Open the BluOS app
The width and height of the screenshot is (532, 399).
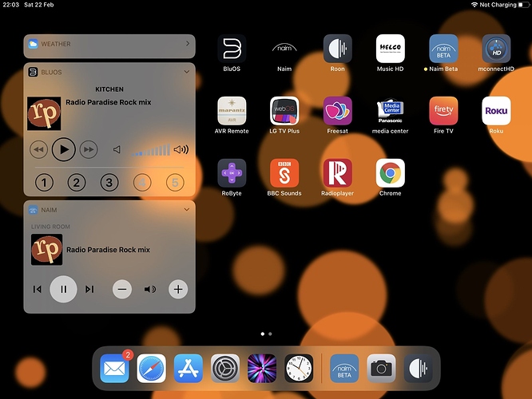(x=232, y=49)
